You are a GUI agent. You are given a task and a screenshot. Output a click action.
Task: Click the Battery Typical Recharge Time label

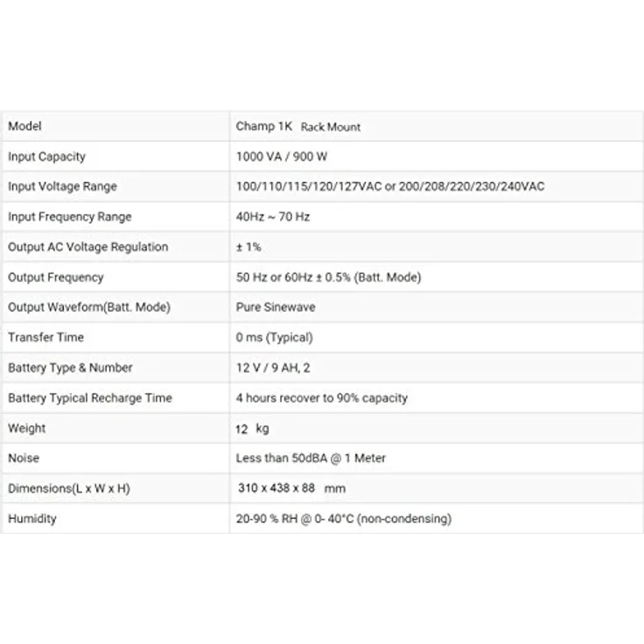coord(90,398)
